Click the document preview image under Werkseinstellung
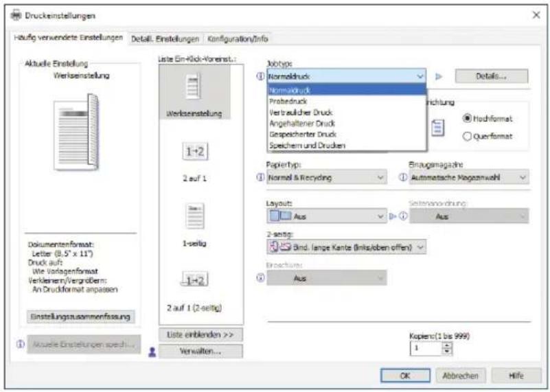This screenshot has height=392, width=550. 76,132
